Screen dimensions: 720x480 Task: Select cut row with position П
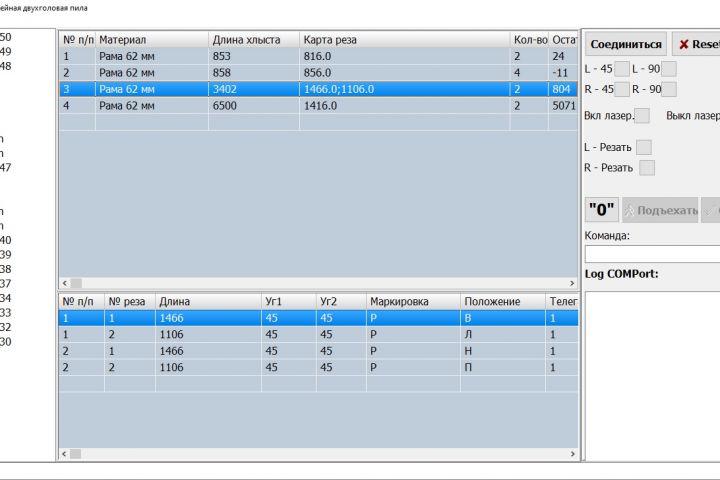click(318, 367)
